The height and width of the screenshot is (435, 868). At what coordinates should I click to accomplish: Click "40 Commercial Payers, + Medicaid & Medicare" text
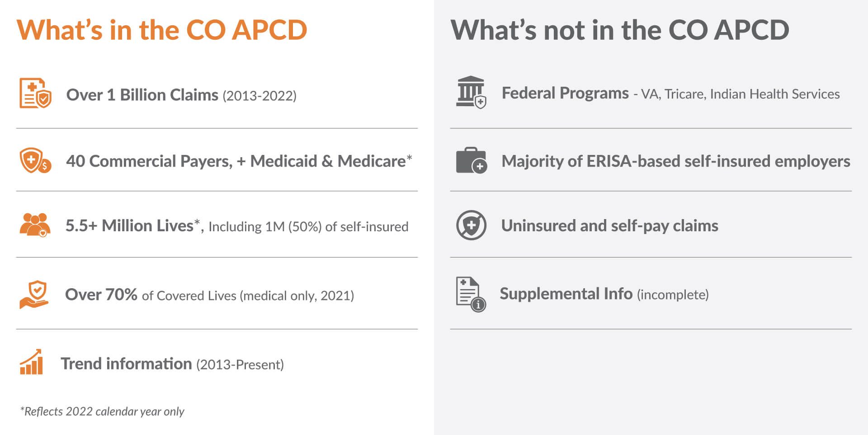[236, 161]
